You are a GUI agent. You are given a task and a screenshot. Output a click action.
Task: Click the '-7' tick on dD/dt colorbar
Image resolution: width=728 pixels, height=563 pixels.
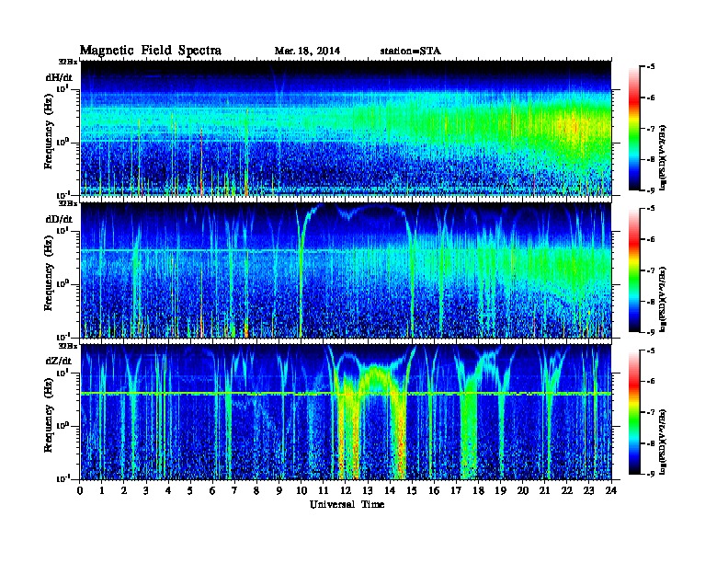pyautogui.click(x=651, y=270)
